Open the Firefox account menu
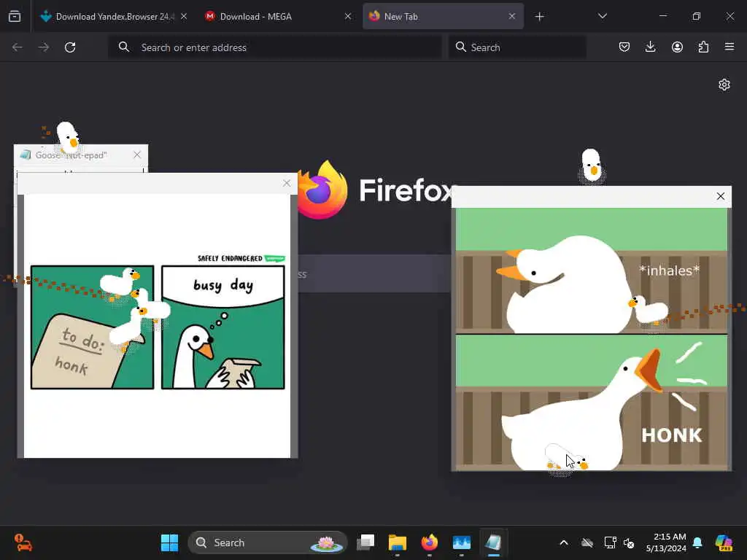This screenshot has width=747, height=560. 677,47
